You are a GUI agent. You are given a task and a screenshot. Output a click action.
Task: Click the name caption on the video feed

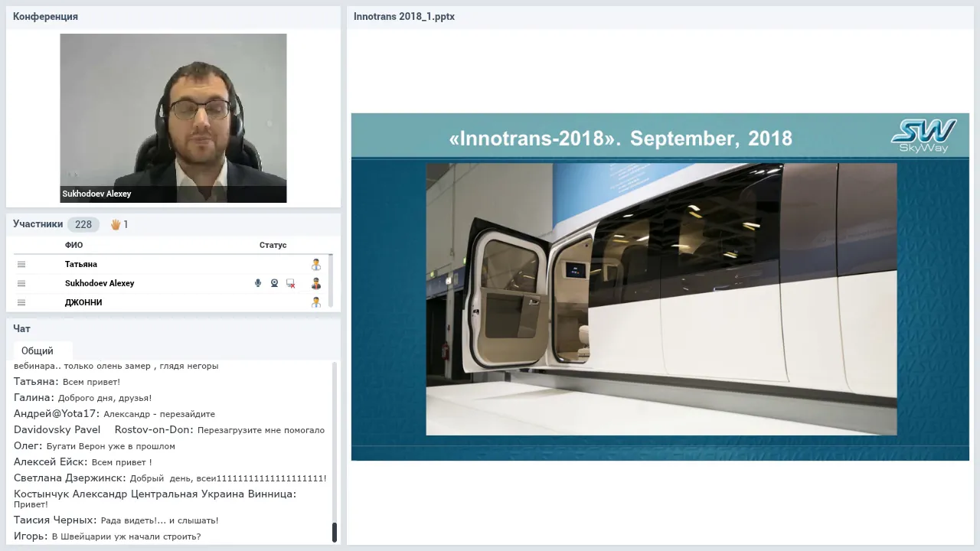tap(96, 194)
